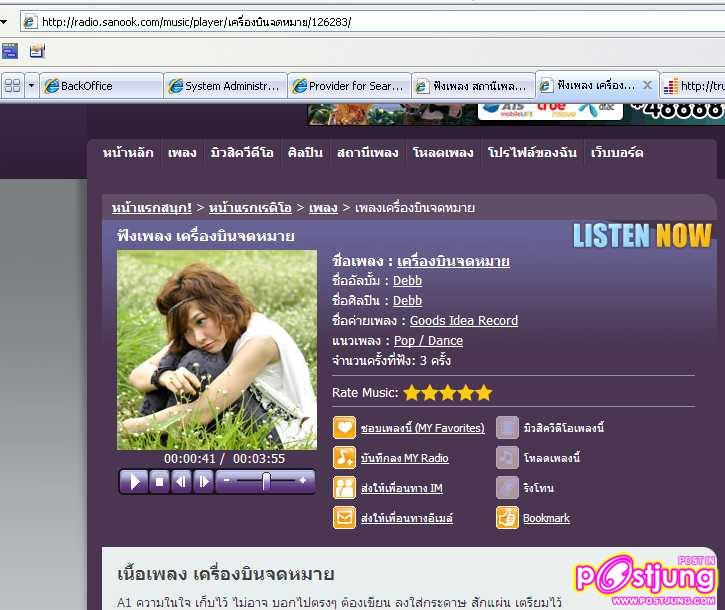Click the send to friend via IM icon
Screen dimensions: 725x610
[x=344, y=488]
